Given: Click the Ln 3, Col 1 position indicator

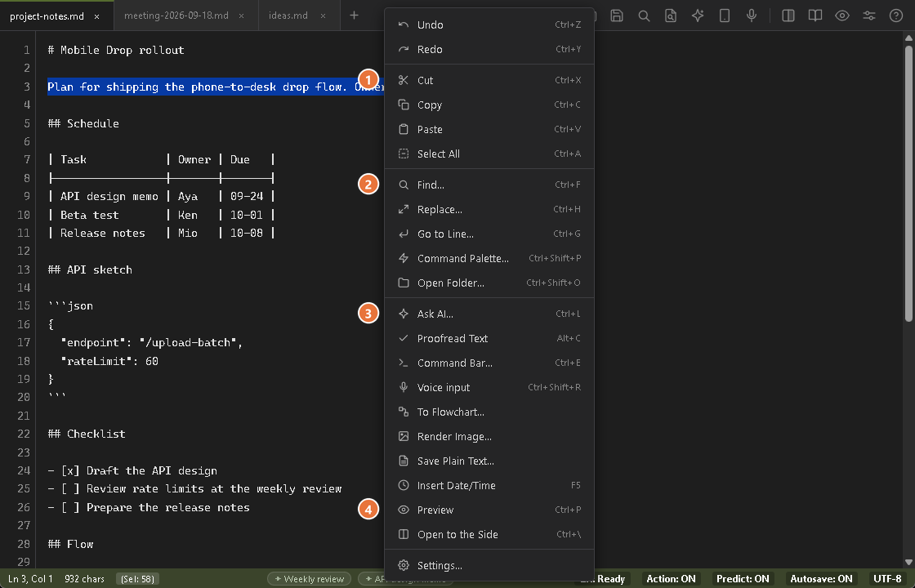Looking at the screenshot, I should (30, 579).
